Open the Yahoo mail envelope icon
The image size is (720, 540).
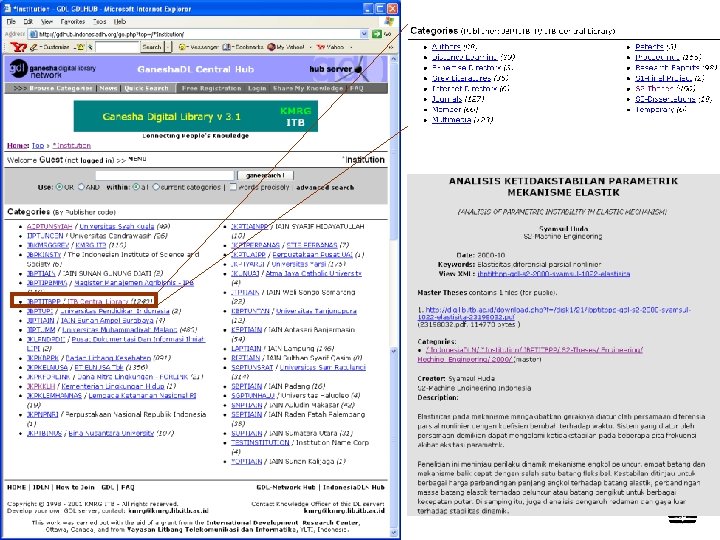pos(80,47)
